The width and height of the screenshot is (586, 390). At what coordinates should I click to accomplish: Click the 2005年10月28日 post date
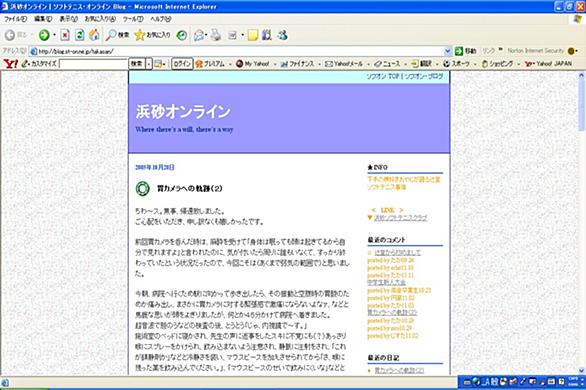point(155,167)
